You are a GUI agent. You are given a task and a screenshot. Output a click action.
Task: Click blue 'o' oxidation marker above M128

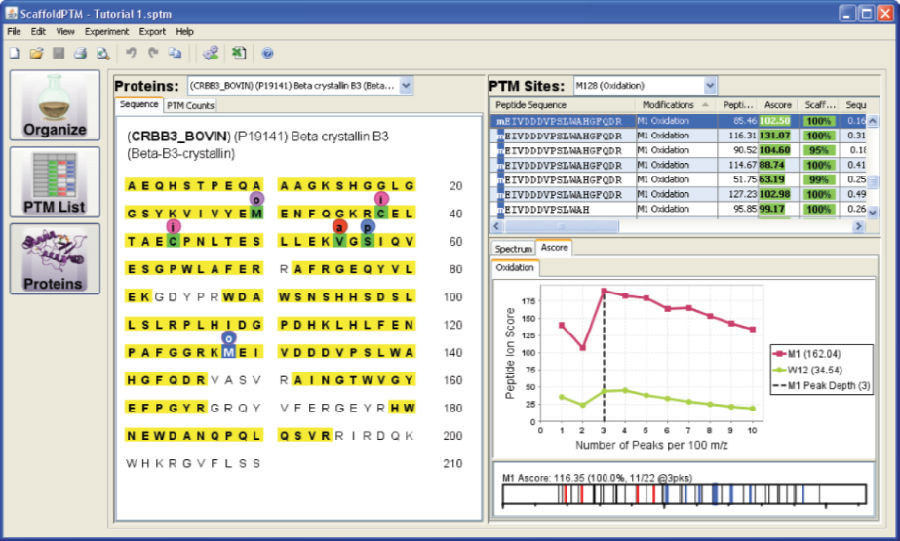228,338
